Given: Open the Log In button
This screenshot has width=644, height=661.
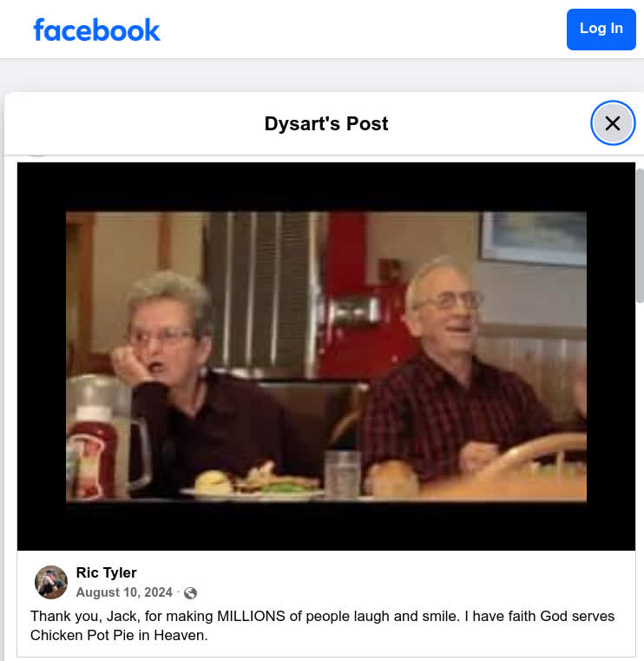Looking at the screenshot, I should [601, 29].
